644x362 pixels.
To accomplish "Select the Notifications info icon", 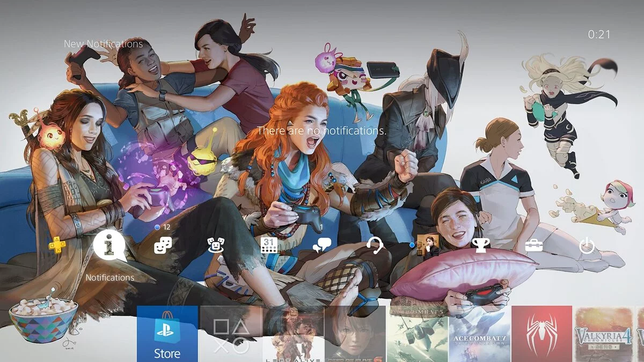I will click(109, 246).
